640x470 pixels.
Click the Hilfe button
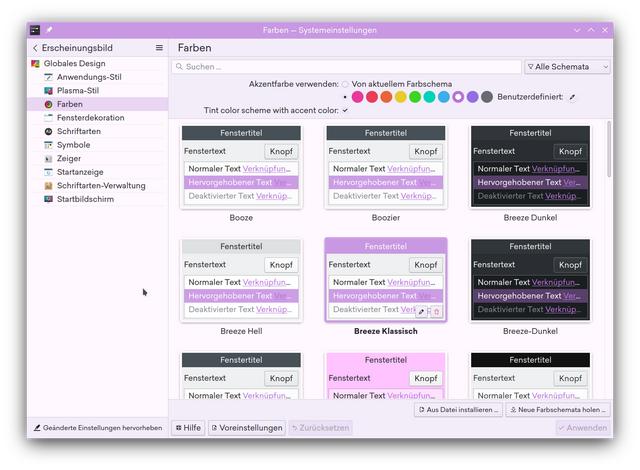188,428
